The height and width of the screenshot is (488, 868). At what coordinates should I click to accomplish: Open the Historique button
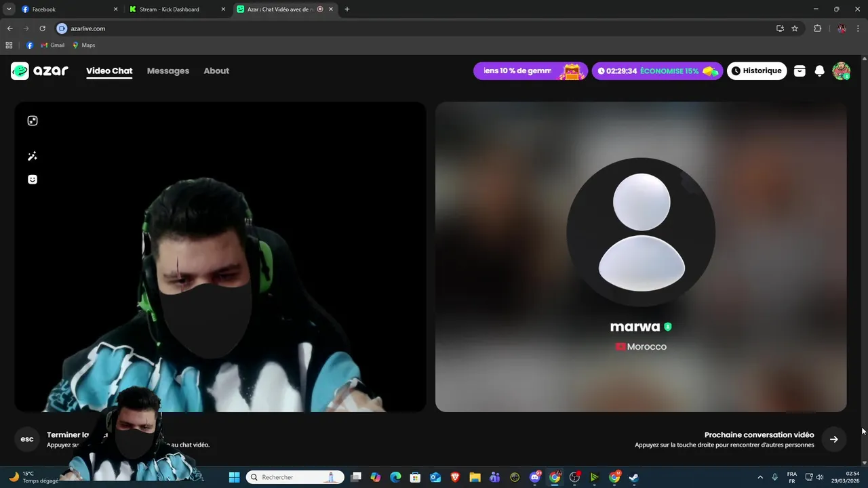[757, 71]
